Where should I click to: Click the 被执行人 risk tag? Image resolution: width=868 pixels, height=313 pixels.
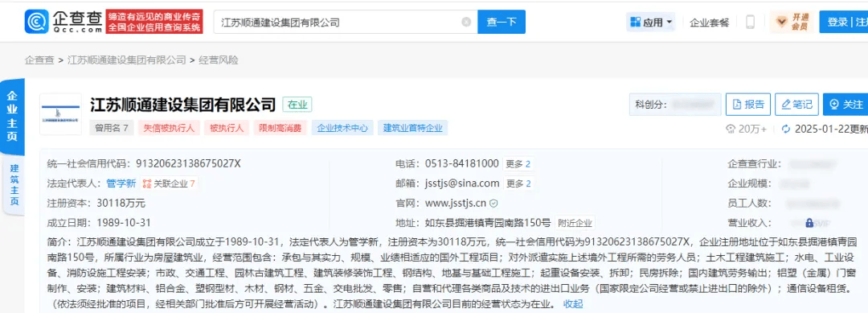click(227, 128)
